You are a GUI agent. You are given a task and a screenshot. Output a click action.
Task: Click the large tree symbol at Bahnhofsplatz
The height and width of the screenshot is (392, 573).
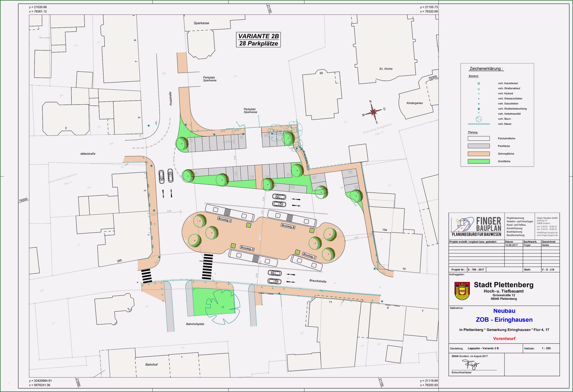pos(223,307)
